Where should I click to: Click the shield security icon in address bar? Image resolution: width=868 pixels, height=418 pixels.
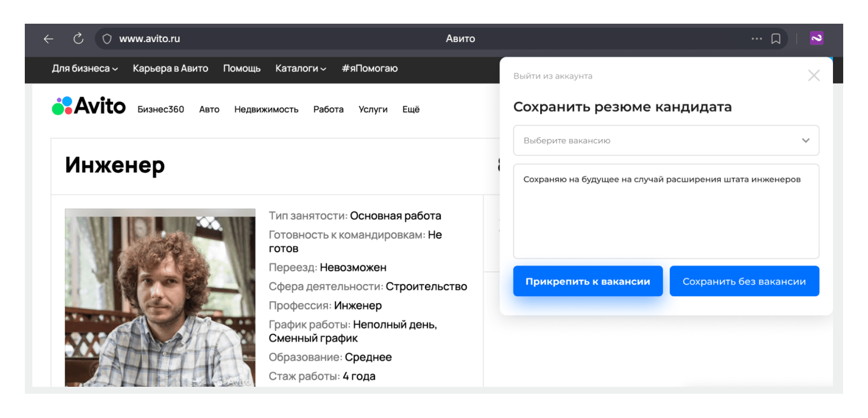pos(107,39)
